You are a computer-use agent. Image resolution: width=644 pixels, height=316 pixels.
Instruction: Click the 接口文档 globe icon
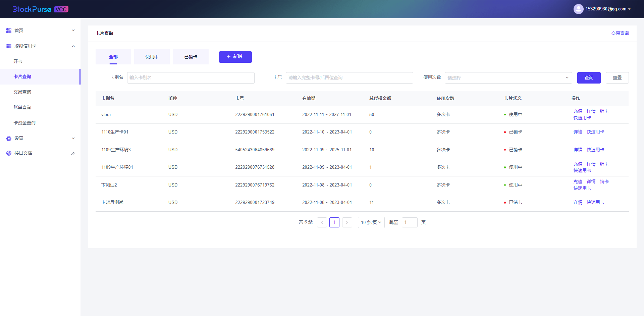click(x=9, y=153)
